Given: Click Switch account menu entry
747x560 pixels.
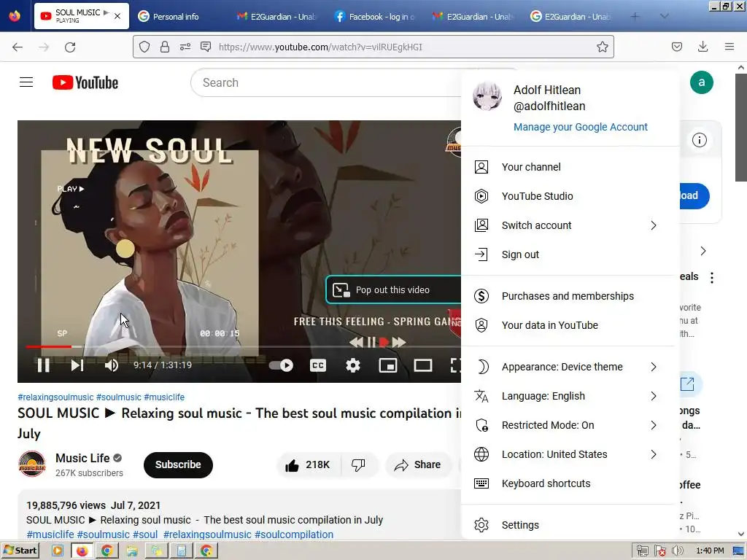Looking at the screenshot, I should click(x=570, y=225).
